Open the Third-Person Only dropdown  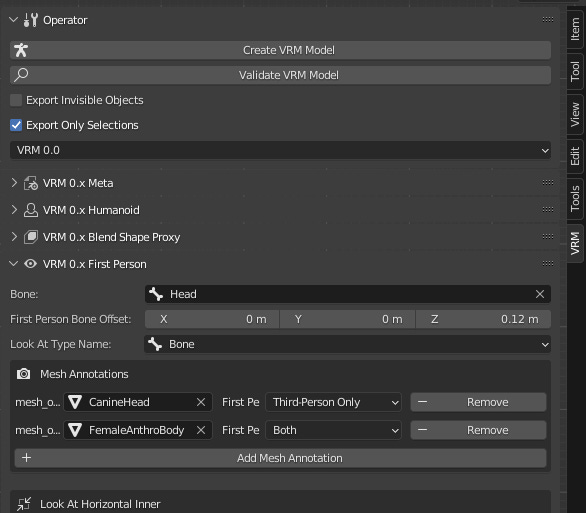click(333, 402)
